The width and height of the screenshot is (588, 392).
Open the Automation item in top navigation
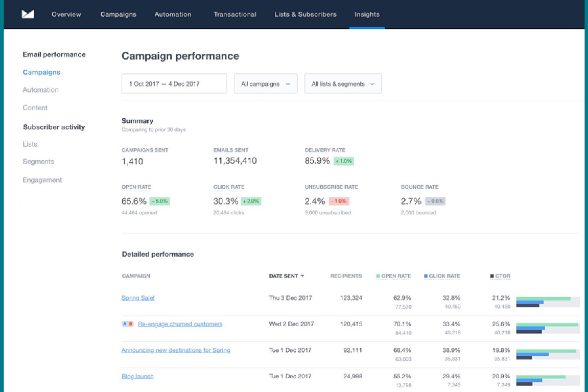pos(172,14)
